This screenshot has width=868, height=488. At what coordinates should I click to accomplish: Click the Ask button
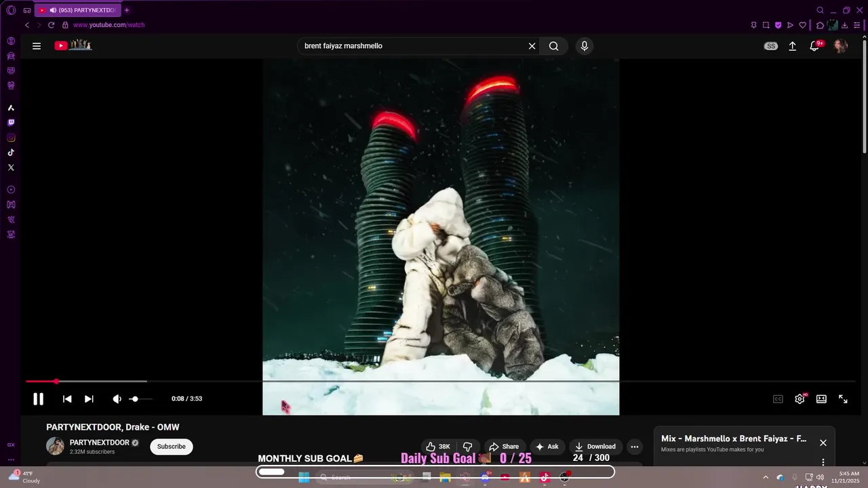[x=547, y=447]
